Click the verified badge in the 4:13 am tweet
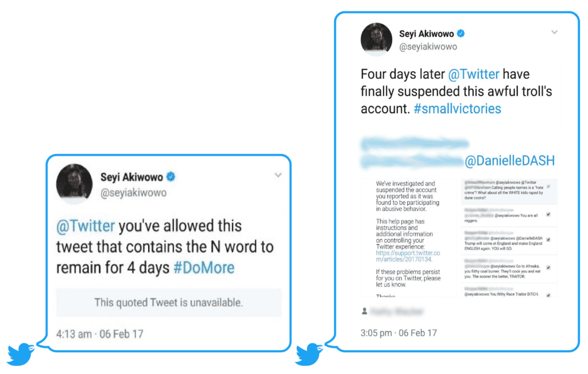 pyautogui.click(x=171, y=177)
